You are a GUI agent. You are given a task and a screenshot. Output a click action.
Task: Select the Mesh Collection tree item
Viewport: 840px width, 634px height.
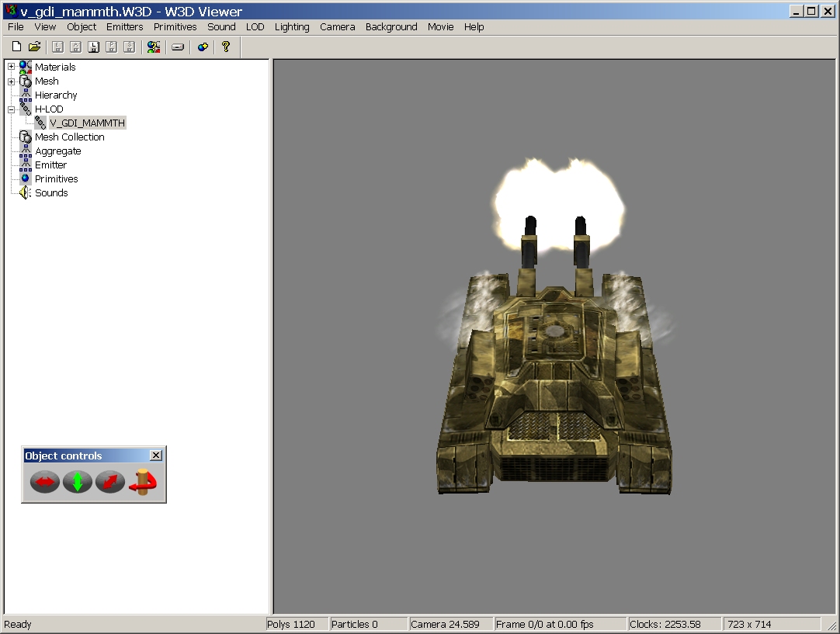tap(70, 137)
